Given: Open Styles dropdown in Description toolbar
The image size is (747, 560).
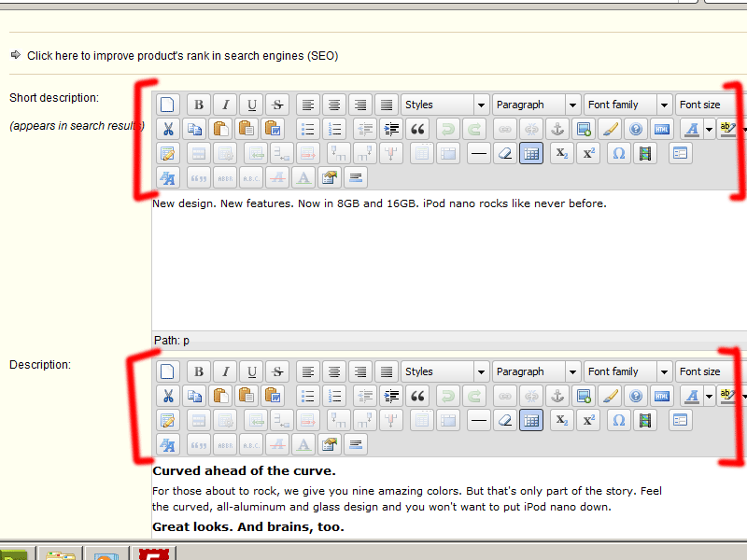Looking at the screenshot, I should pos(445,371).
